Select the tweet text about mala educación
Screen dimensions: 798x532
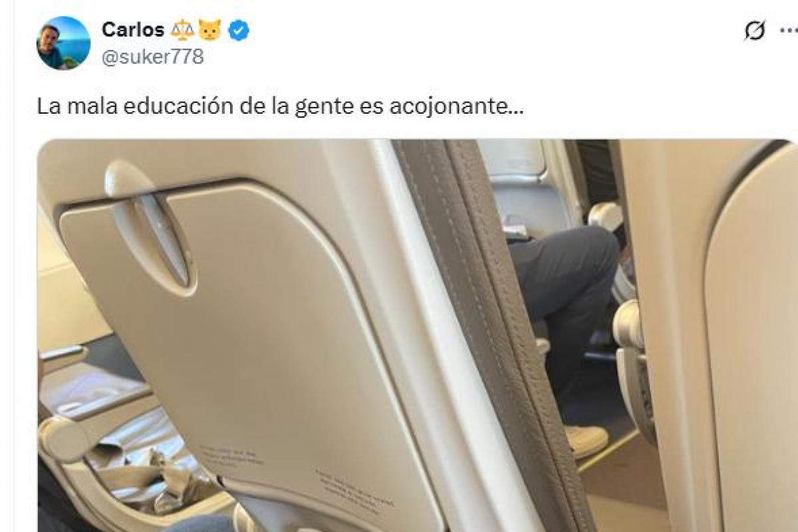[x=280, y=106]
